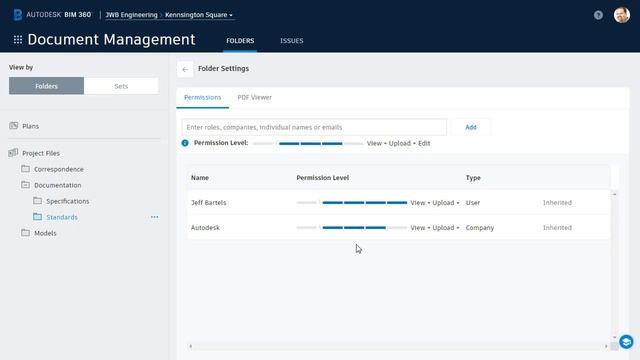Adjust the top Permission Level bar
This screenshot has height=360, width=640.
click(308, 143)
